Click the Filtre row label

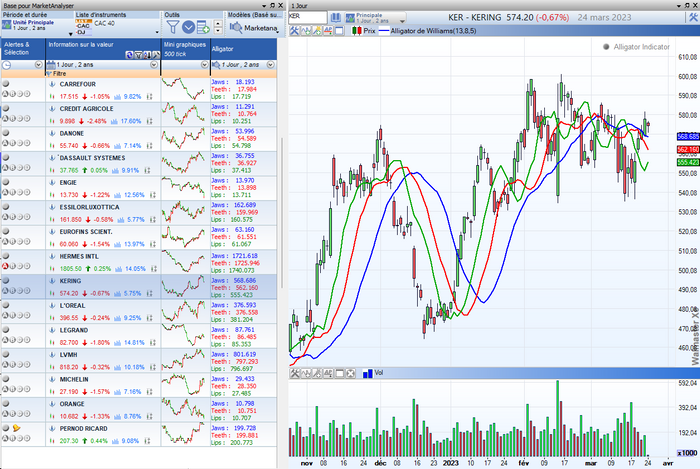pos(59,74)
